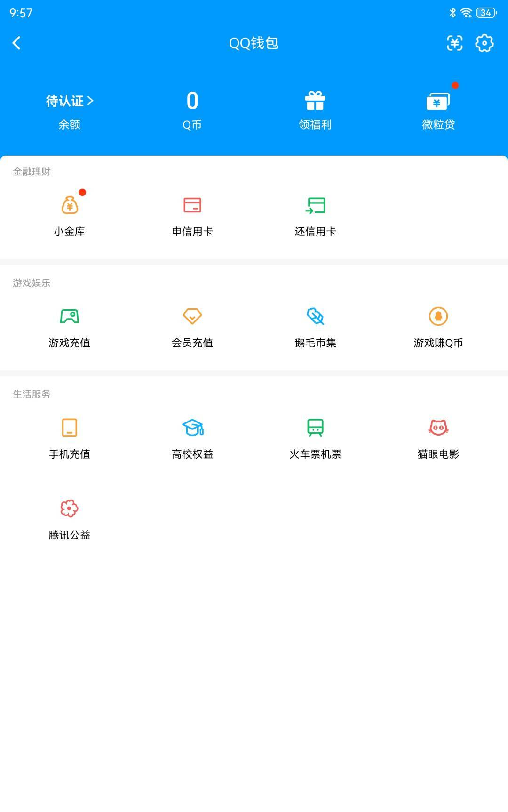Viewport: 508px width, 812px height.
Task: Open the 火车票机票 train icon
Action: tap(315, 428)
